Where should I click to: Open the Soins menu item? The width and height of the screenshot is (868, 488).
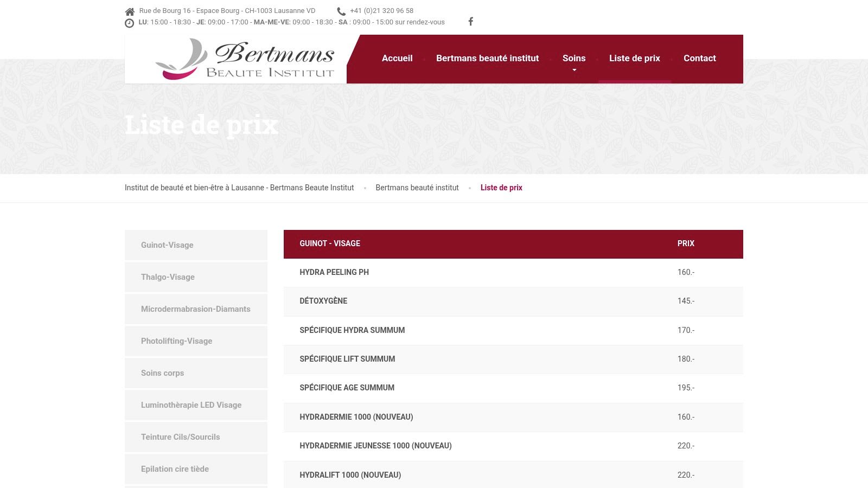tap(574, 58)
